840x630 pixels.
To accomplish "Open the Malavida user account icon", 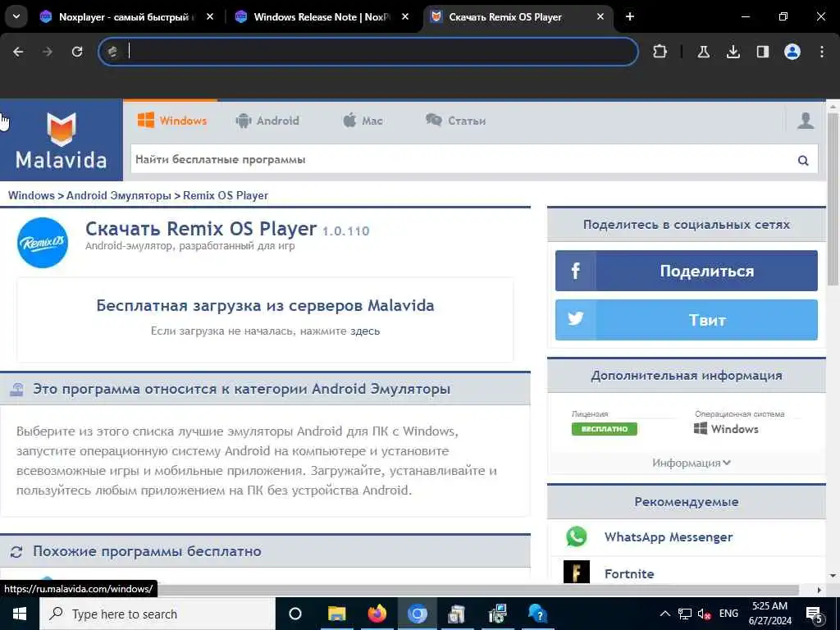I will [x=806, y=121].
